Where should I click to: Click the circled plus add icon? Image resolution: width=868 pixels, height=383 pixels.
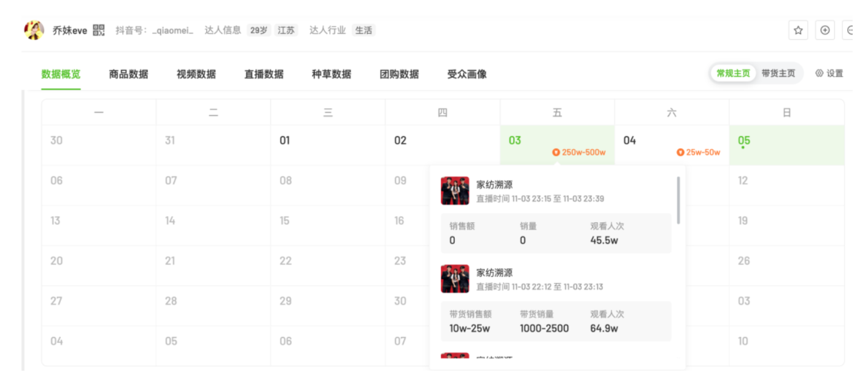coord(824,30)
